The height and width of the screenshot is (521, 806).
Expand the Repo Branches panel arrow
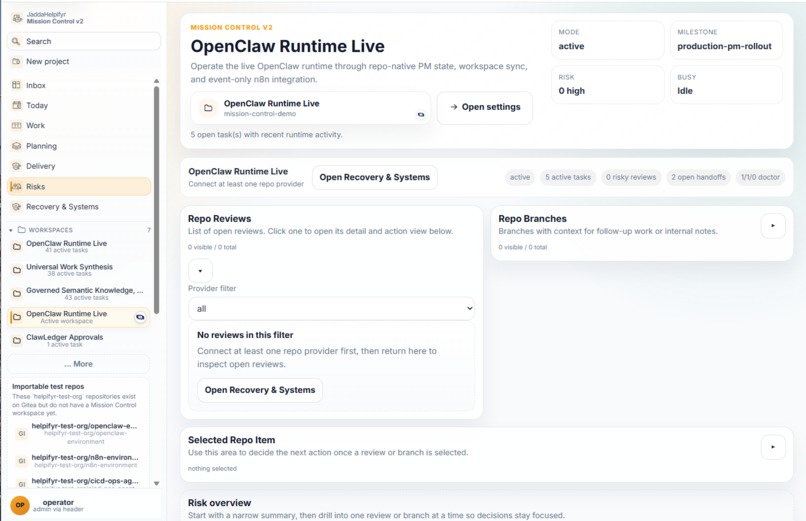tap(773, 226)
